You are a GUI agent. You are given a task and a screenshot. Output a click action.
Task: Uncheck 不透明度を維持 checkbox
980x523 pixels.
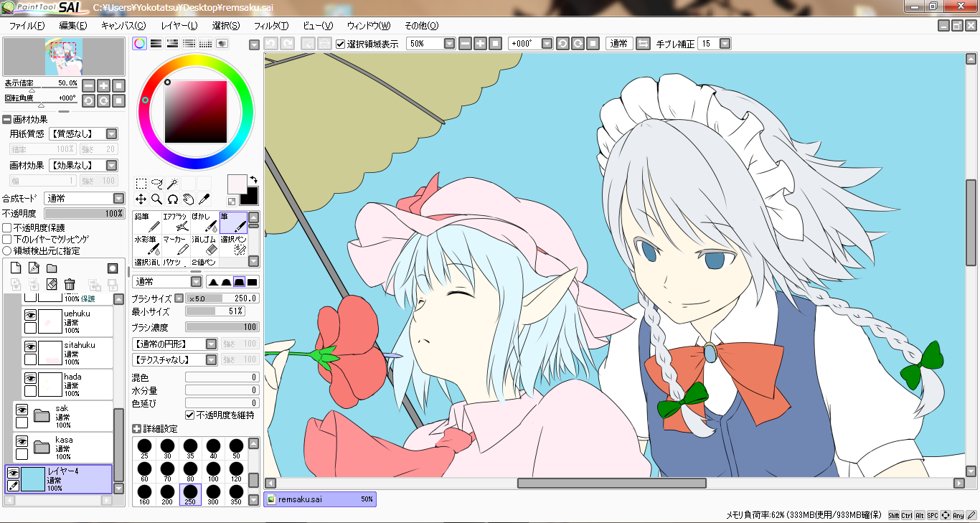[x=190, y=415]
